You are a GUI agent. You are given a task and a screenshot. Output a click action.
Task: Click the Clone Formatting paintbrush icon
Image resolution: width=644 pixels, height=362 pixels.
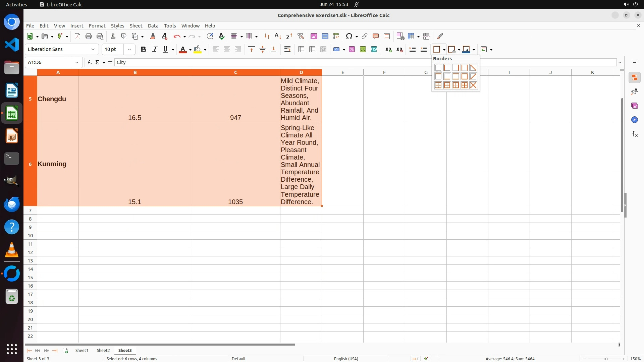click(153, 36)
